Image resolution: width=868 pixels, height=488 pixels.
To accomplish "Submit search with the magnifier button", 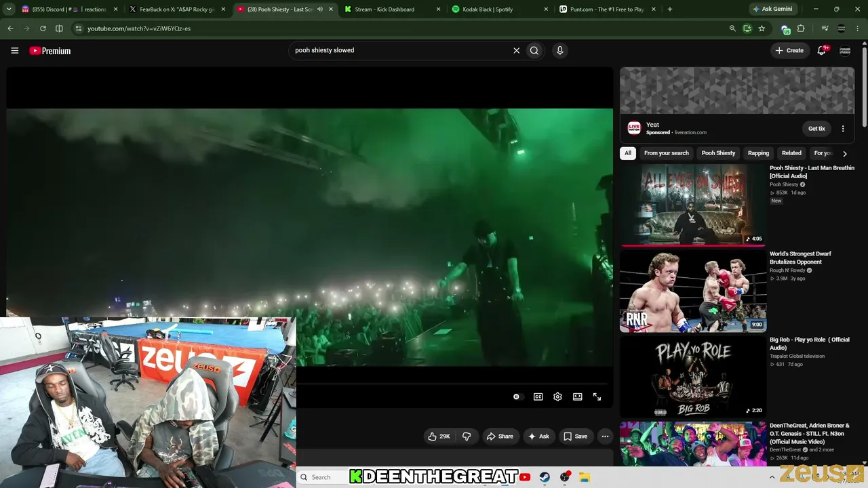I will tap(534, 50).
